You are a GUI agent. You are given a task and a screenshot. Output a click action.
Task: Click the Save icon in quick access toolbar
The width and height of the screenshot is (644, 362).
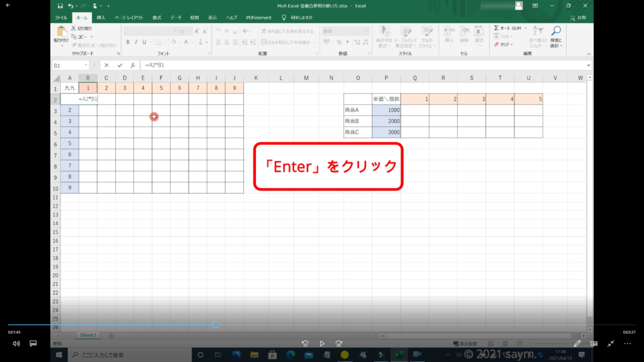(x=60, y=6)
